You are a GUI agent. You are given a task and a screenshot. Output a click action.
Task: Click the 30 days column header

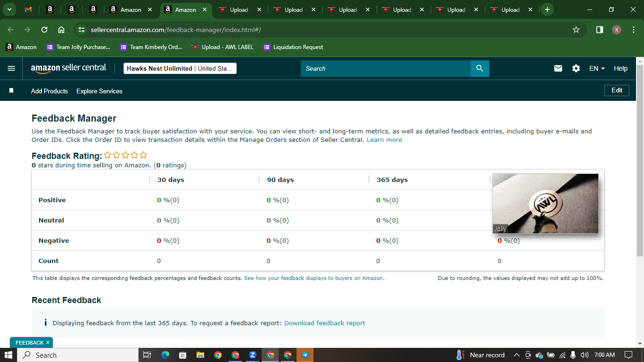point(171,180)
